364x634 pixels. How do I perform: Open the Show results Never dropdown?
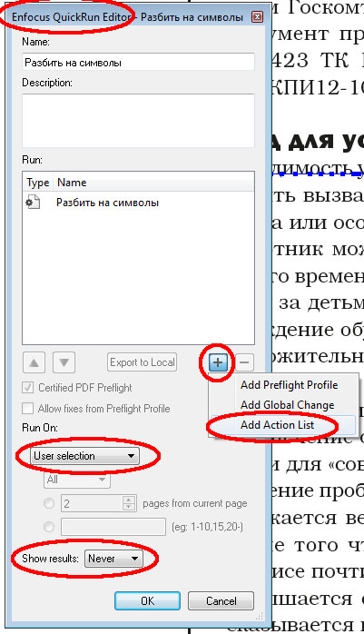tap(113, 559)
